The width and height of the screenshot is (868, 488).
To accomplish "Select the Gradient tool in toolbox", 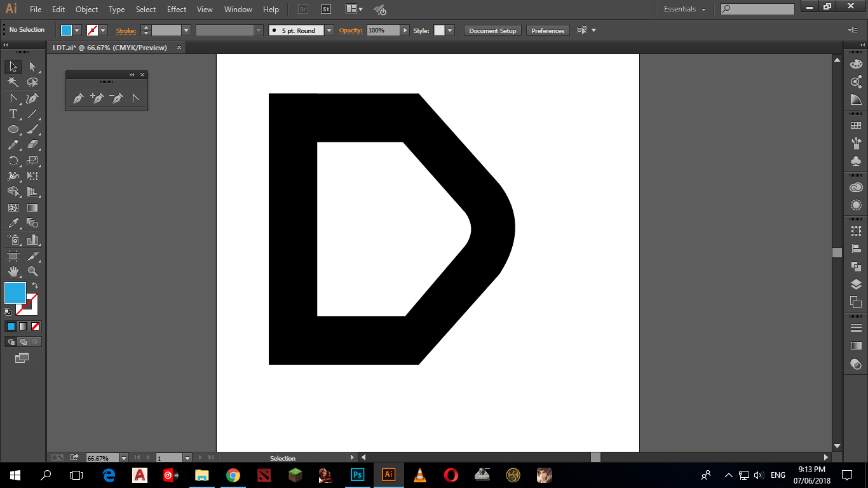I will coord(33,208).
